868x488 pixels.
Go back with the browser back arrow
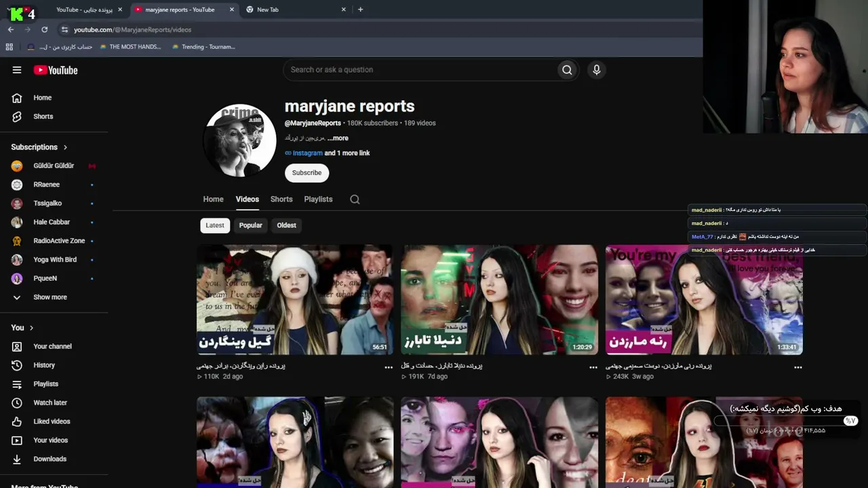[11, 30]
